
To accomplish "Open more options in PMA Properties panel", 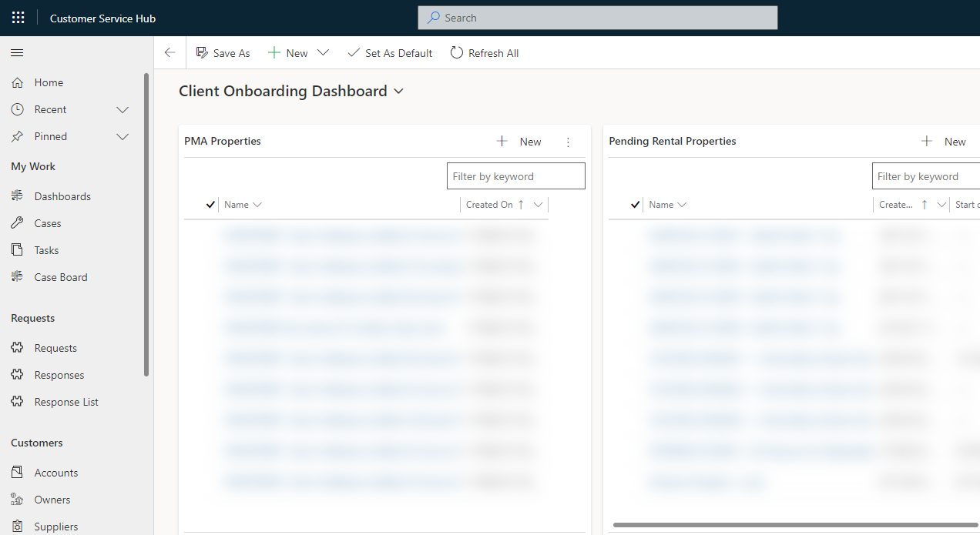I will point(569,142).
